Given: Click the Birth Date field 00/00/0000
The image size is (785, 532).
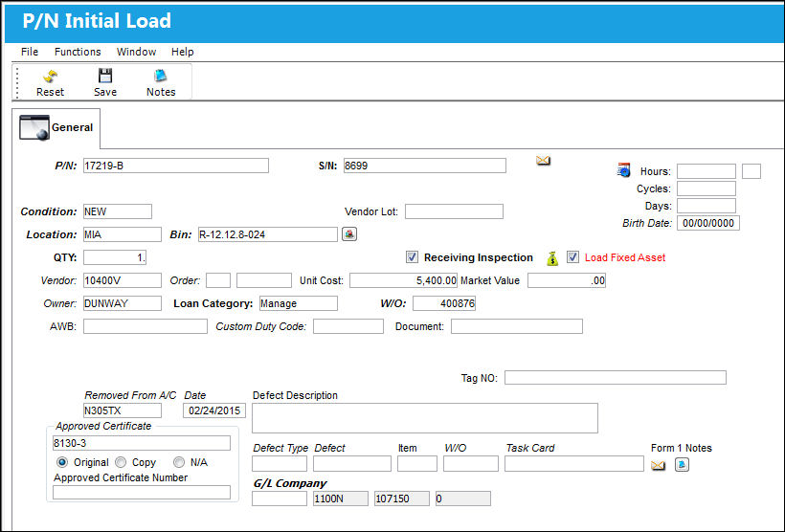Looking at the screenshot, I should (x=707, y=223).
